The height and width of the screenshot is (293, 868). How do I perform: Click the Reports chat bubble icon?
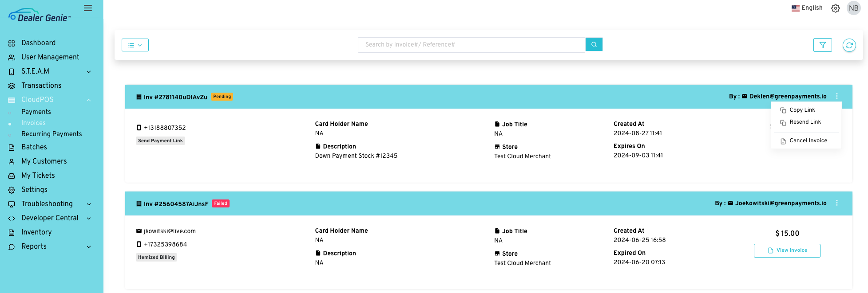tap(12, 246)
